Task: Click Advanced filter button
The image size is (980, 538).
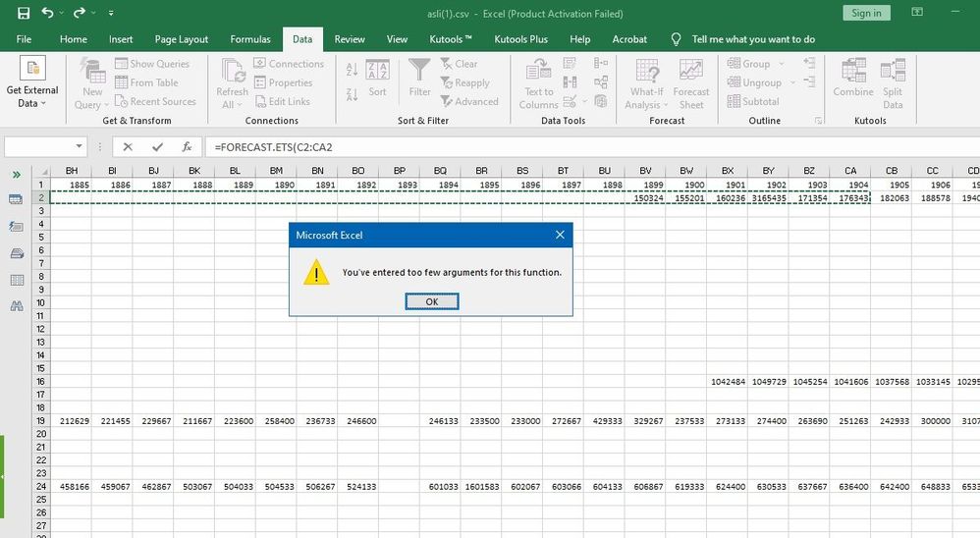Action: (469, 101)
